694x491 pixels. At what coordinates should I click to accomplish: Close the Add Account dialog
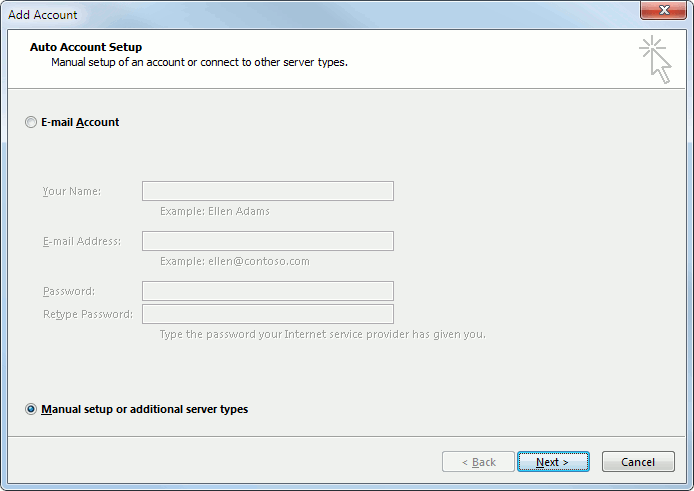click(x=662, y=13)
